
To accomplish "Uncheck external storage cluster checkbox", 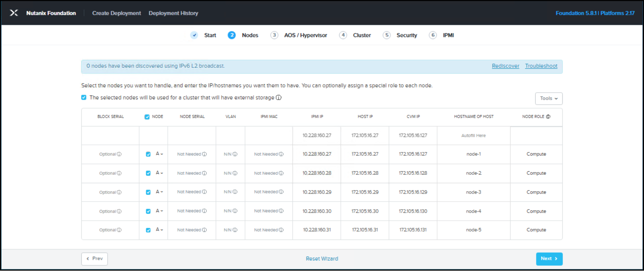I will tap(84, 97).
